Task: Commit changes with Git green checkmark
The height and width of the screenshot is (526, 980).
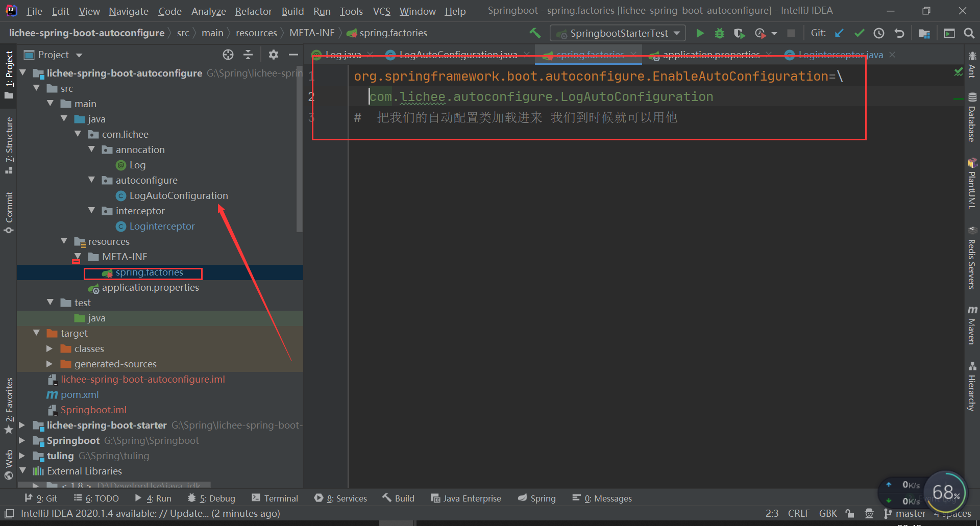Action: pyautogui.click(x=859, y=33)
